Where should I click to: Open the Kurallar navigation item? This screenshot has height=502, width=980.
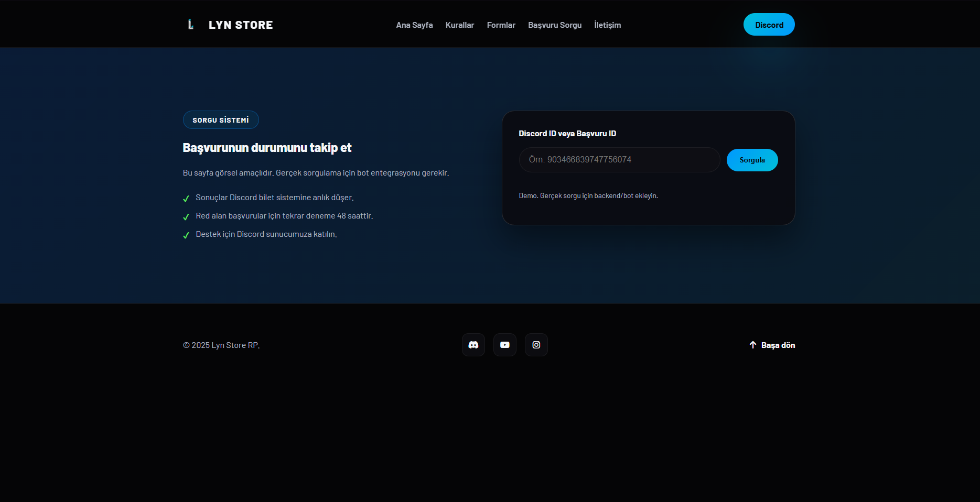point(459,25)
